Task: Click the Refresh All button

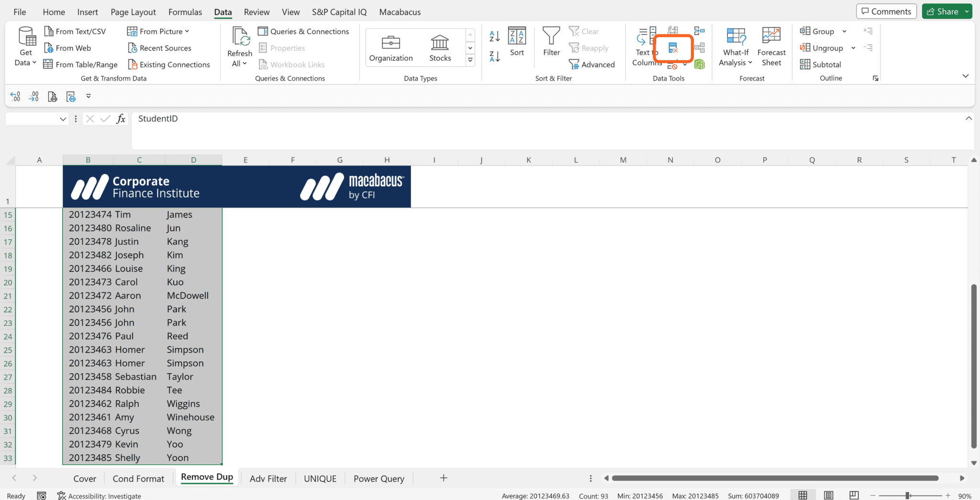Action: click(x=239, y=45)
